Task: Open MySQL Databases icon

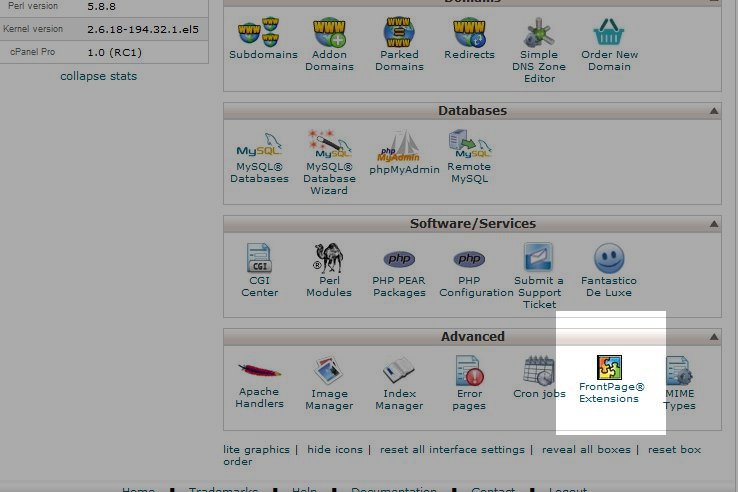Action: tap(259, 147)
